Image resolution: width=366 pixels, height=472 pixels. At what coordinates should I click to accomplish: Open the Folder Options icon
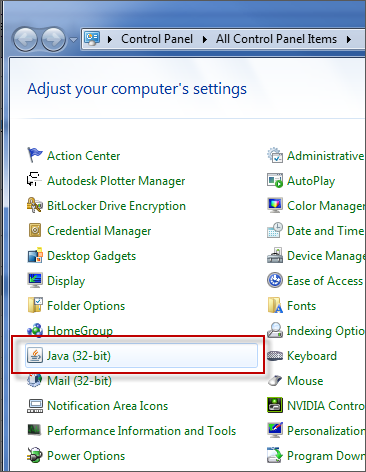pos(35,305)
